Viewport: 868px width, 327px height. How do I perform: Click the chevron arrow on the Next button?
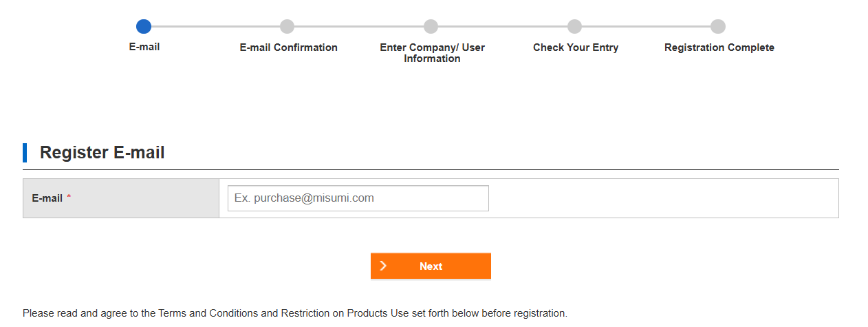[383, 266]
